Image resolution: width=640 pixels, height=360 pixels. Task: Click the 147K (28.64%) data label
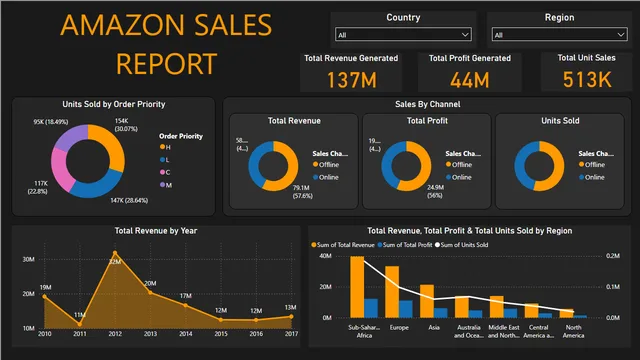pos(129,200)
